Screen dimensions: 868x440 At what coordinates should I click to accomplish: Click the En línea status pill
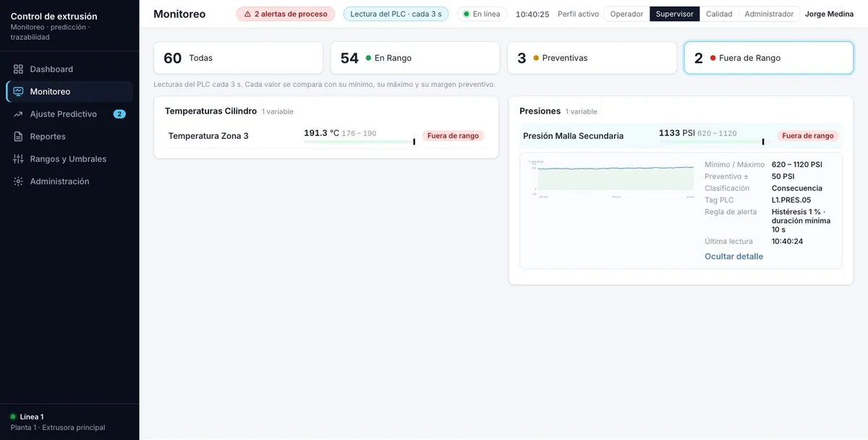482,14
